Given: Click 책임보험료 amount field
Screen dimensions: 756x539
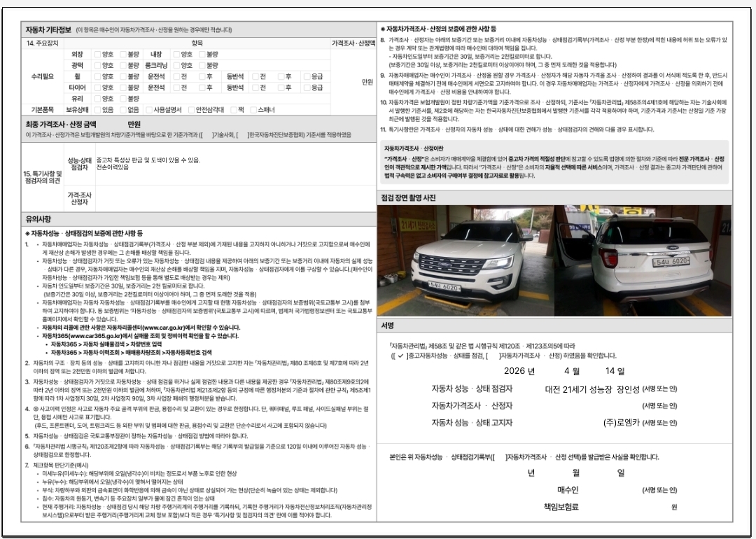Looking at the screenshot, I should 610,507.
